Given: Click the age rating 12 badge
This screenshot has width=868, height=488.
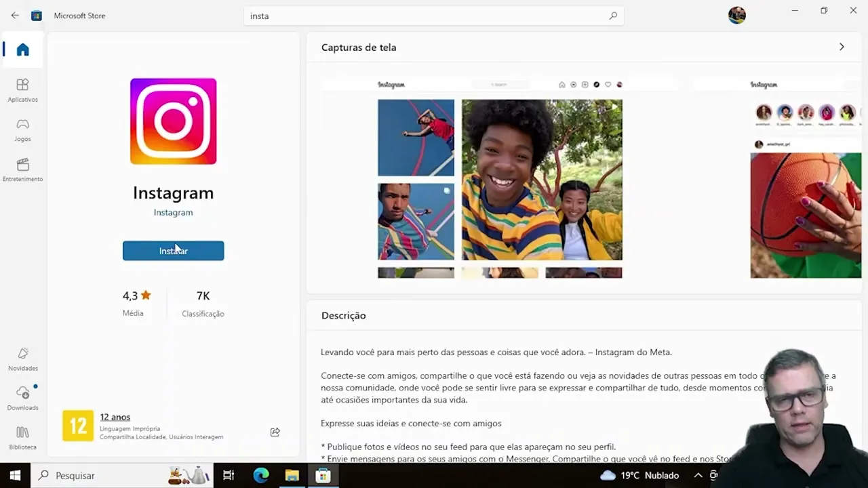Looking at the screenshot, I should pyautogui.click(x=78, y=426).
